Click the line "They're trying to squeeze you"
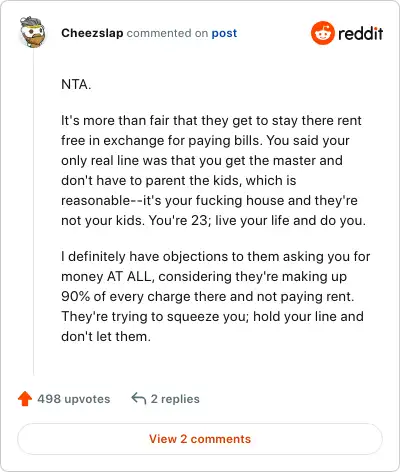The width and height of the screenshot is (400, 472). pyautogui.click(x=212, y=317)
